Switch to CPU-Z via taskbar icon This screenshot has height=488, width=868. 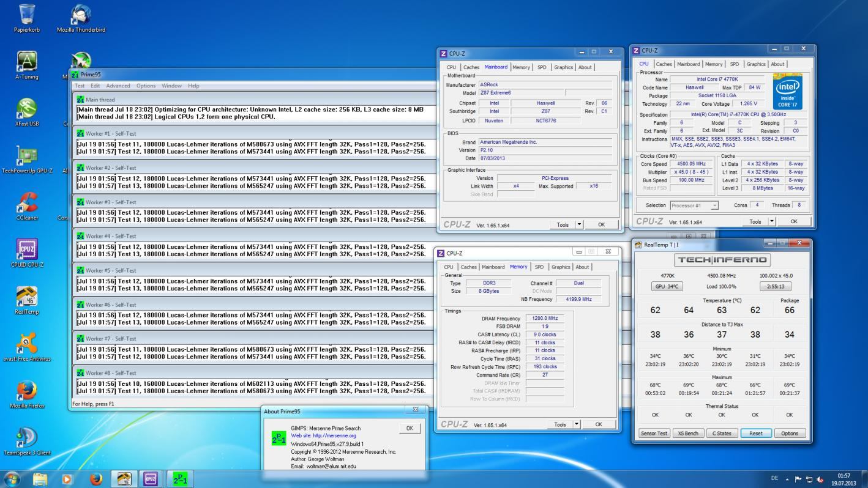click(x=151, y=479)
